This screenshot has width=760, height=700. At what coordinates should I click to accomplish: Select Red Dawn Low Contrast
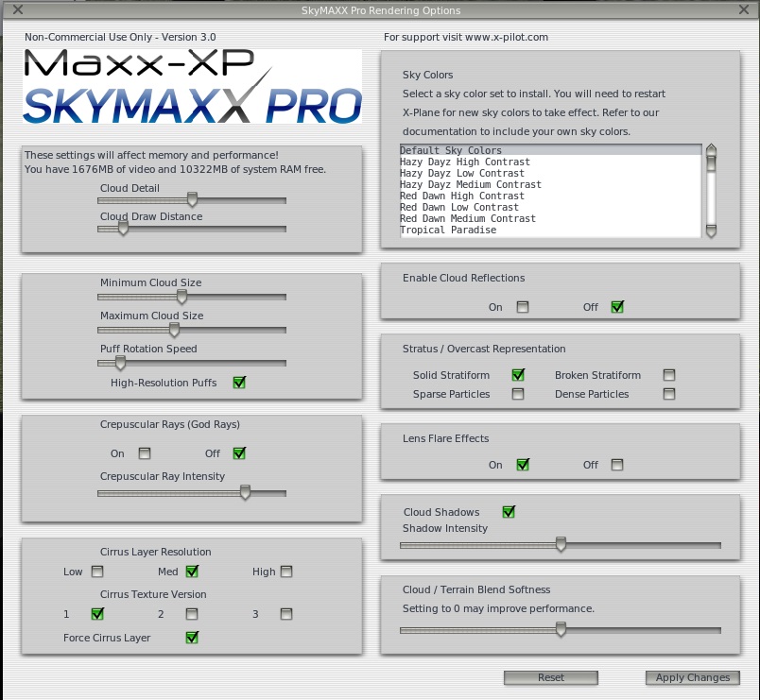pyautogui.click(x=550, y=207)
